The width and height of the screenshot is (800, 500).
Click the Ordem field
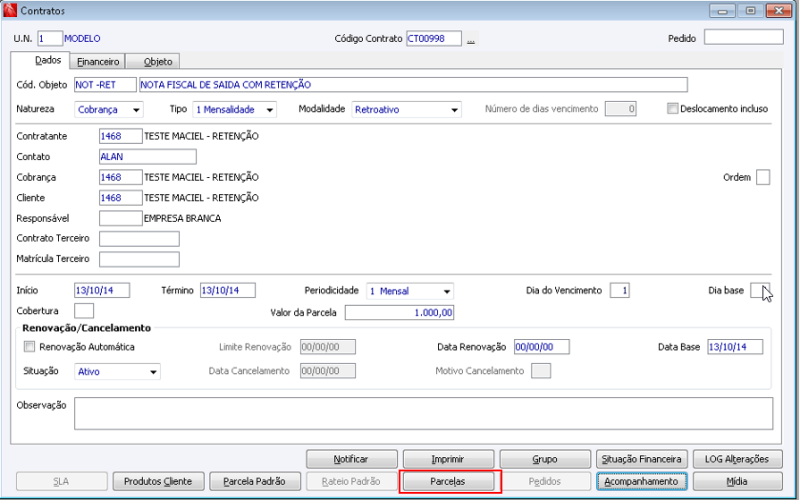[763, 178]
